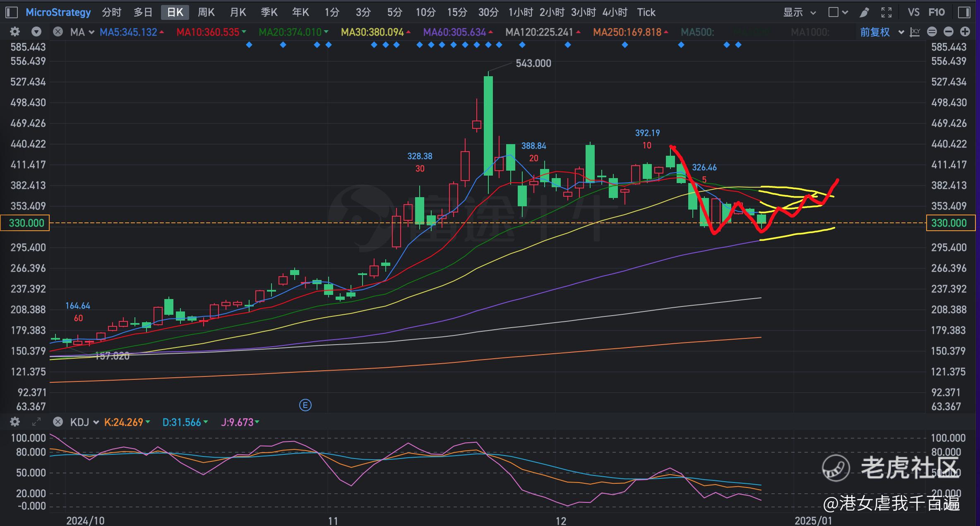The height and width of the screenshot is (526, 980).
Task: Switch to 季K quarterly candlestick
Action: (269, 12)
